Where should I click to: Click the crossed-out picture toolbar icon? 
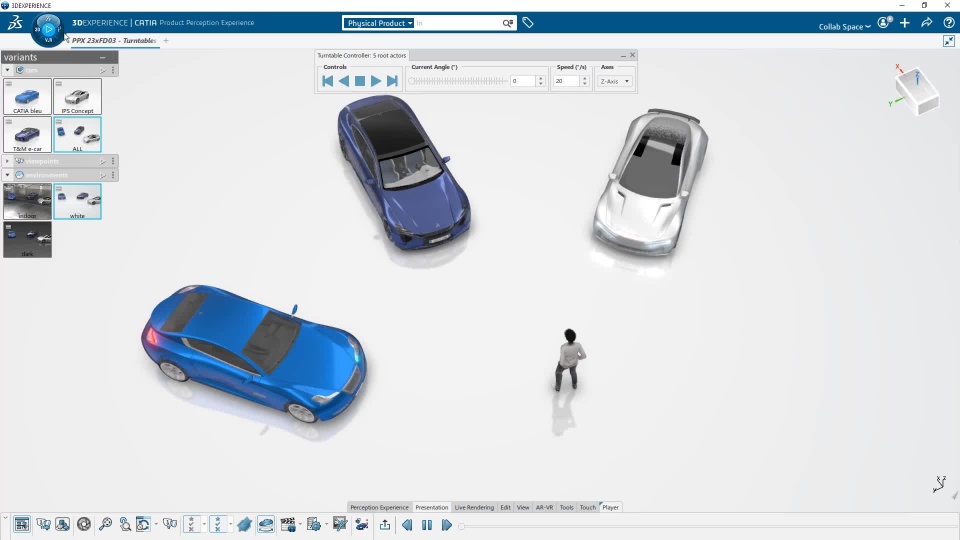[x=340, y=524]
